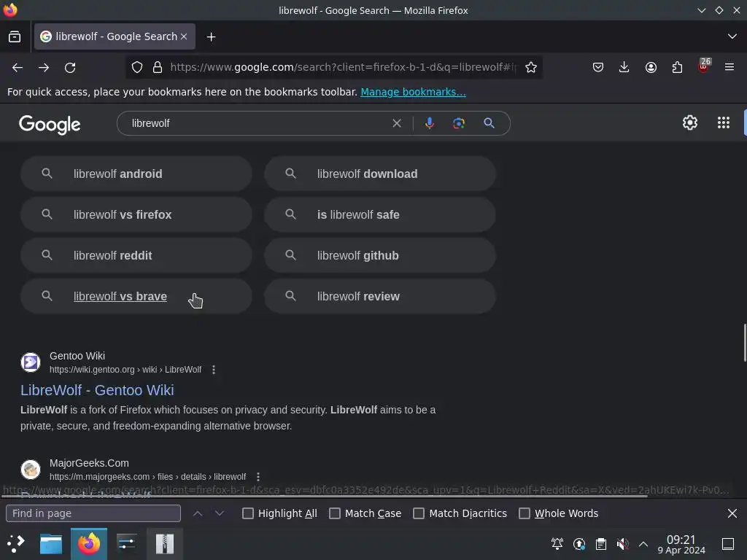Focus the Firefox URL address bar
The width and height of the screenshot is (747, 560).
coord(343,68)
